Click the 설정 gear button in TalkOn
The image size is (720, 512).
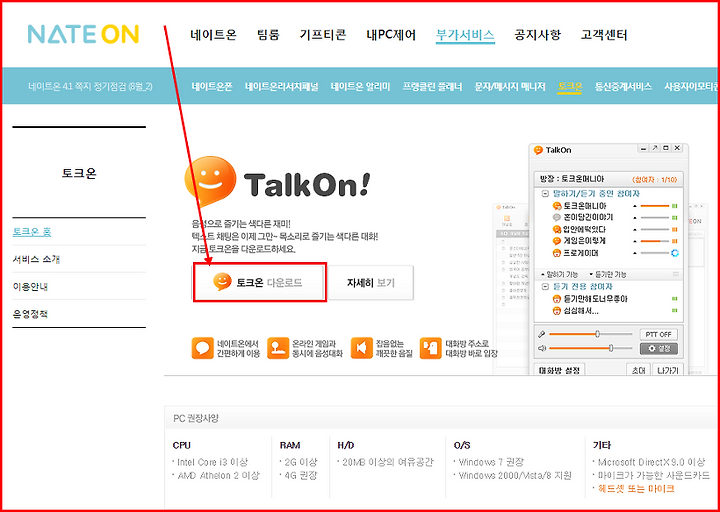coord(658,349)
